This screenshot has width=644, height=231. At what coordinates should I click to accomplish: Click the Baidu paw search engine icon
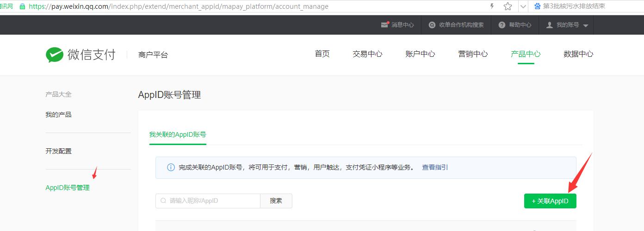tap(537, 6)
